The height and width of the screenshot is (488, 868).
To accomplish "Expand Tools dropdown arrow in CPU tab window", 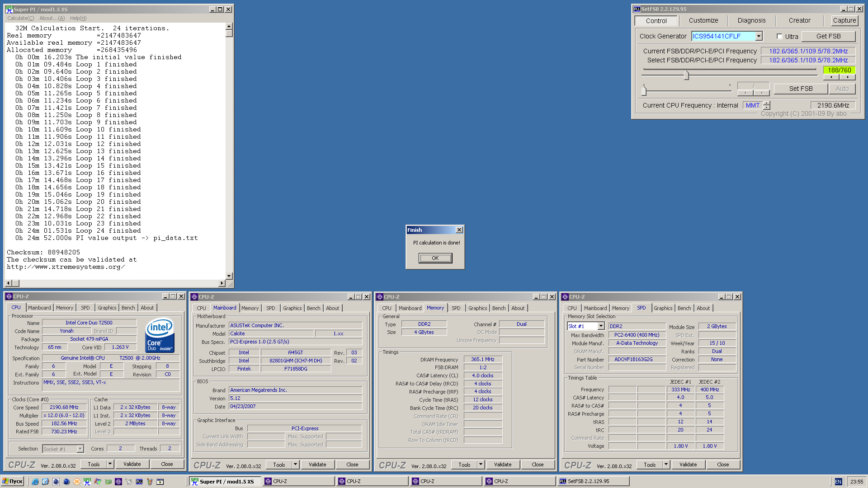I will point(110,464).
